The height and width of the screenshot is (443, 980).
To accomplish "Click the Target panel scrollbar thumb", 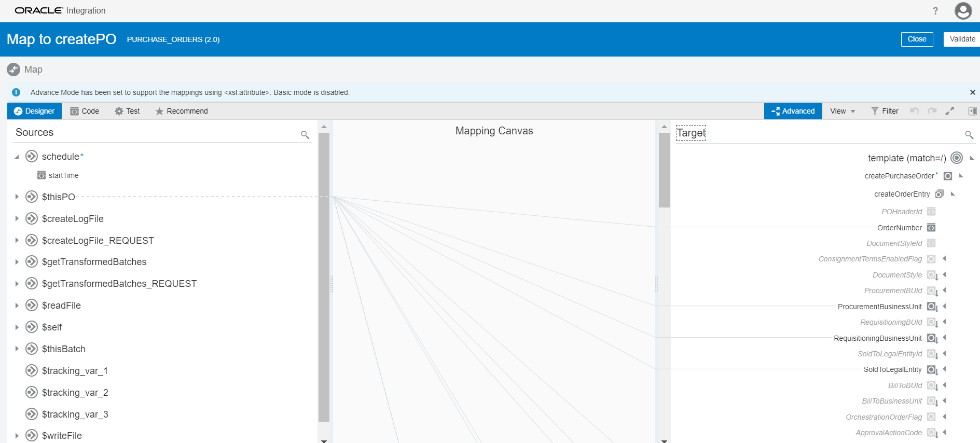I will [664, 170].
